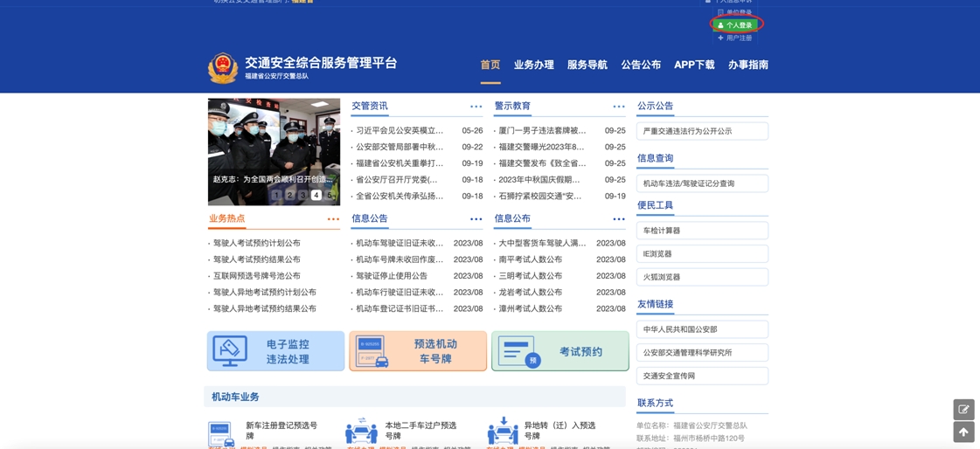The height and width of the screenshot is (449, 980).
Task: Expand more items in 交管资讯 section
Action: [x=476, y=107]
